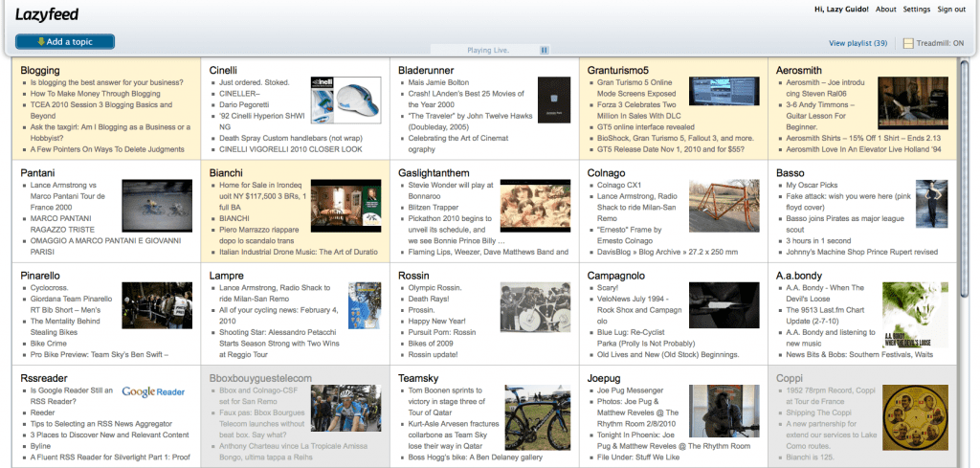The width and height of the screenshot is (980, 468).
Task: Toggle the Treadmill ON switch
Action: (x=934, y=43)
